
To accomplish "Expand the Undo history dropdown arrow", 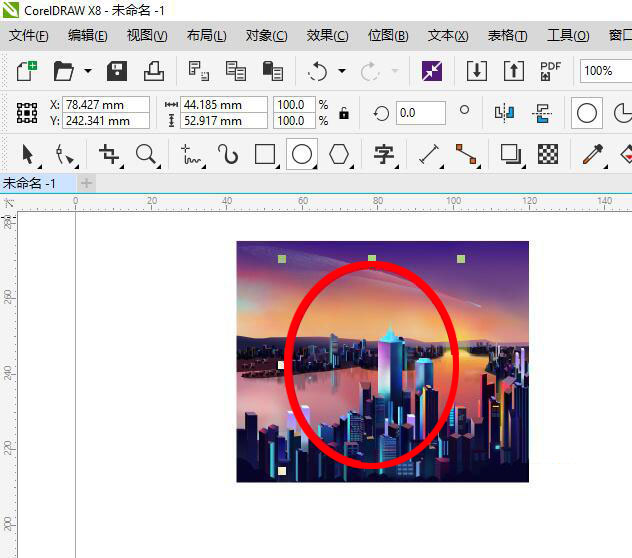I will point(342,71).
